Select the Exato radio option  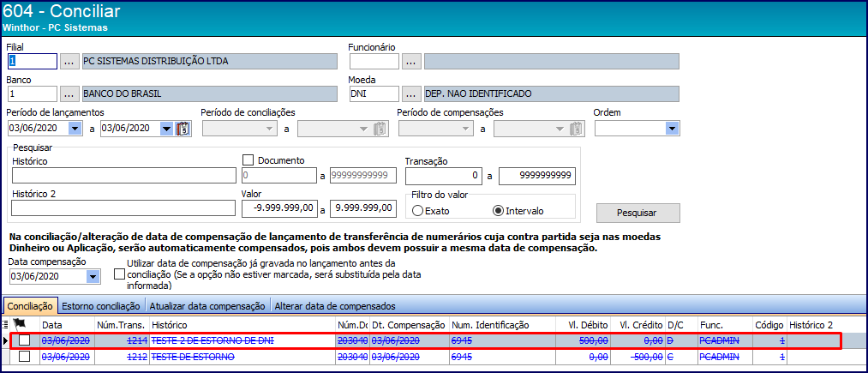pos(418,211)
